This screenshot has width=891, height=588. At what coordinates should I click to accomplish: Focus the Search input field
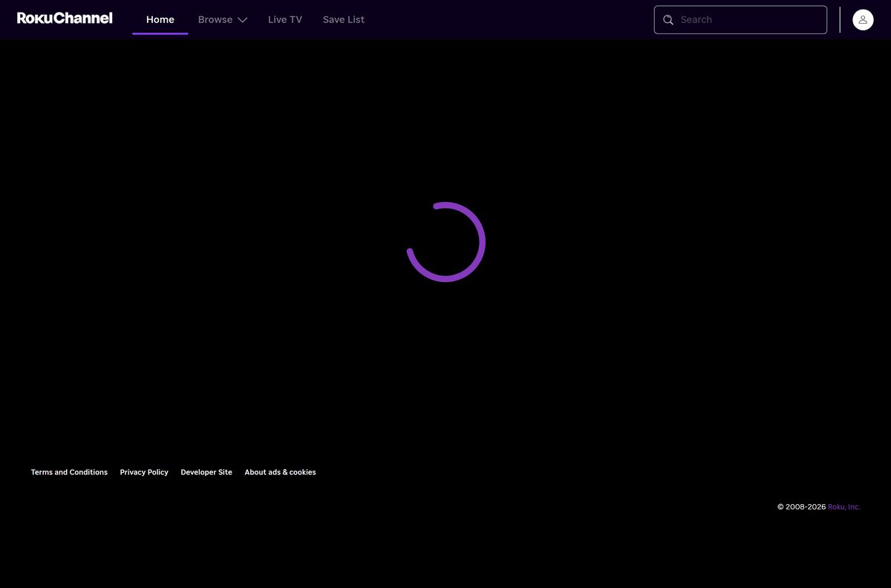click(x=740, y=20)
